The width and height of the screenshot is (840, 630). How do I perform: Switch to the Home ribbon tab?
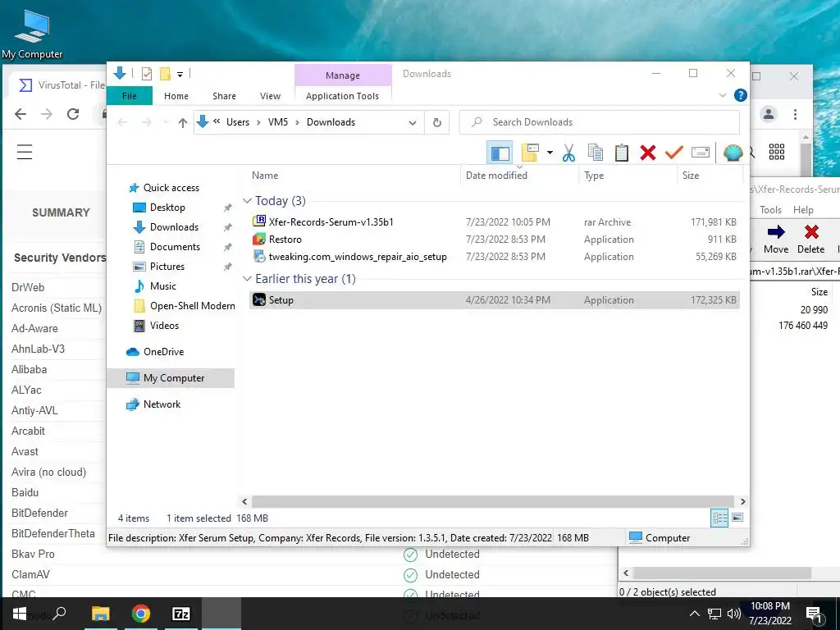point(176,96)
